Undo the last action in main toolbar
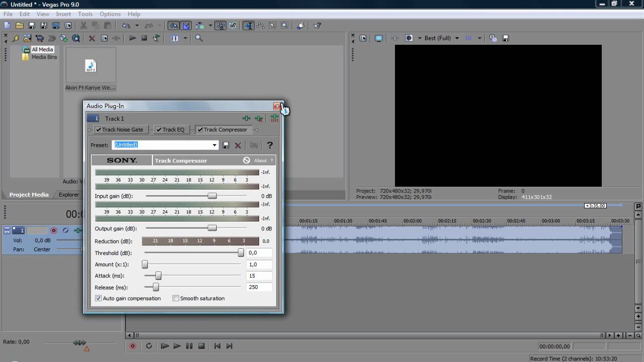The height and width of the screenshot is (362, 644). click(x=126, y=25)
